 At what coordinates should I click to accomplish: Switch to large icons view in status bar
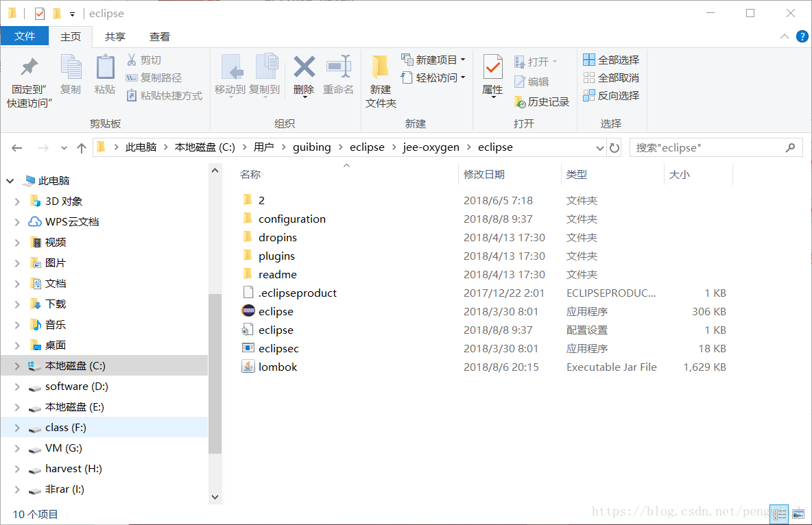[798, 514]
